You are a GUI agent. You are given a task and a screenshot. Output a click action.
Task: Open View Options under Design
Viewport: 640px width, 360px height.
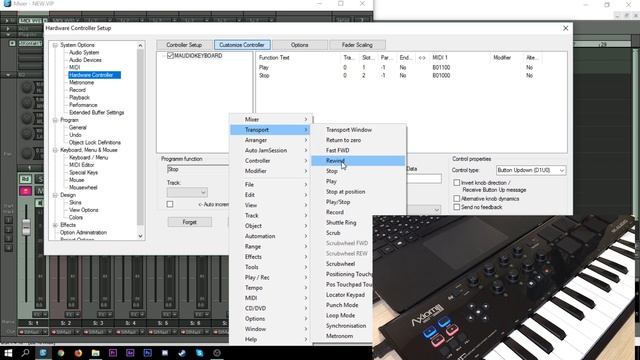pyautogui.click(x=83, y=210)
